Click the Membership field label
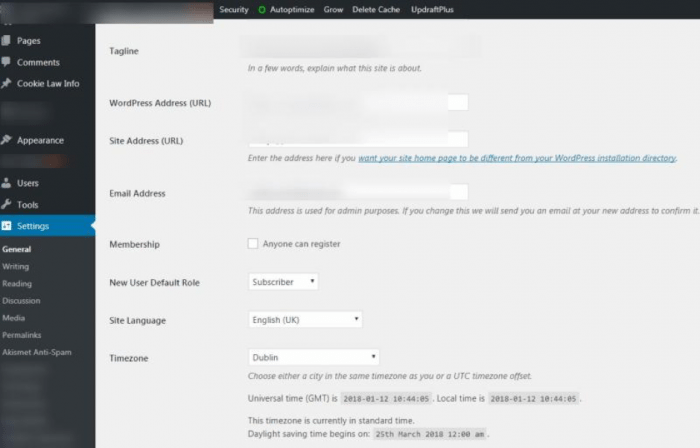Image resolution: width=700 pixels, height=448 pixels. (134, 244)
